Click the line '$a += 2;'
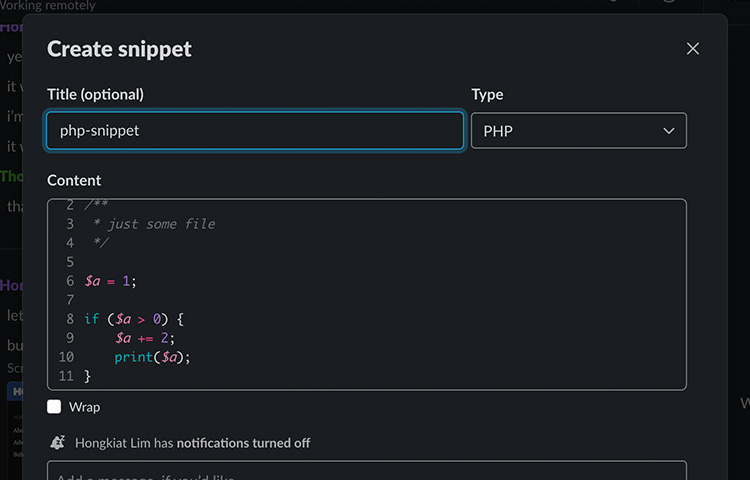The image size is (750, 480). tap(145, 338)
